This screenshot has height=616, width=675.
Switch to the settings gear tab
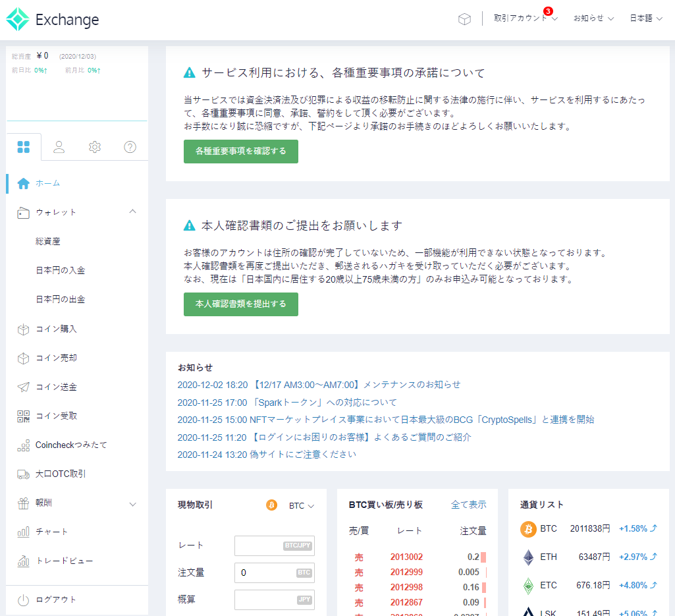(95, 147)
